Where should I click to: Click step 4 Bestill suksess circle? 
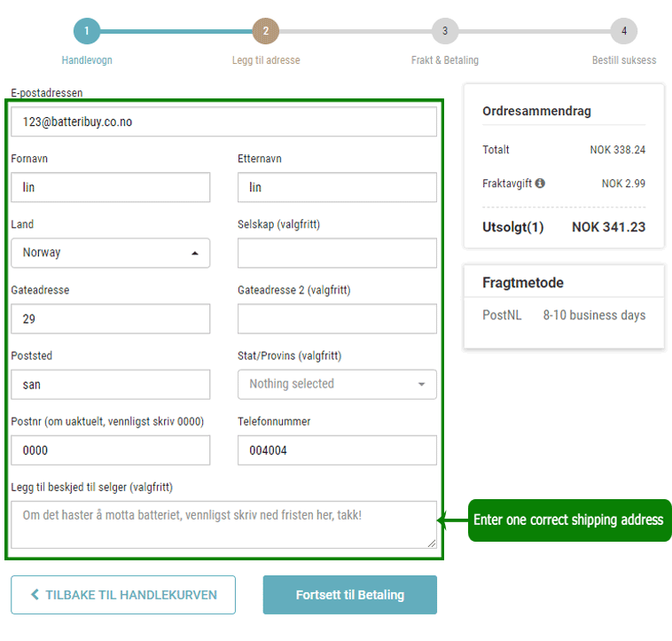click(x=624, y=31)
